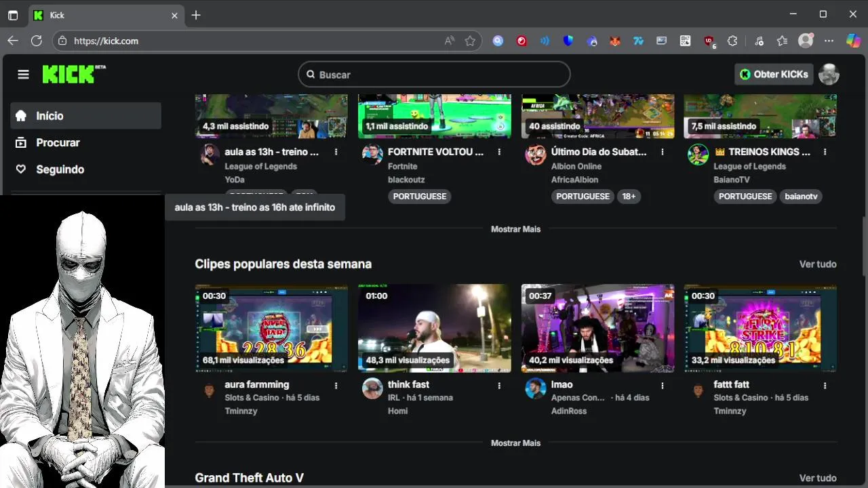Image resolution: width=868 pixels, height=488 pixels.
Task: Play the aura farmming clip thumbnail
Action: tap(271, 328)
